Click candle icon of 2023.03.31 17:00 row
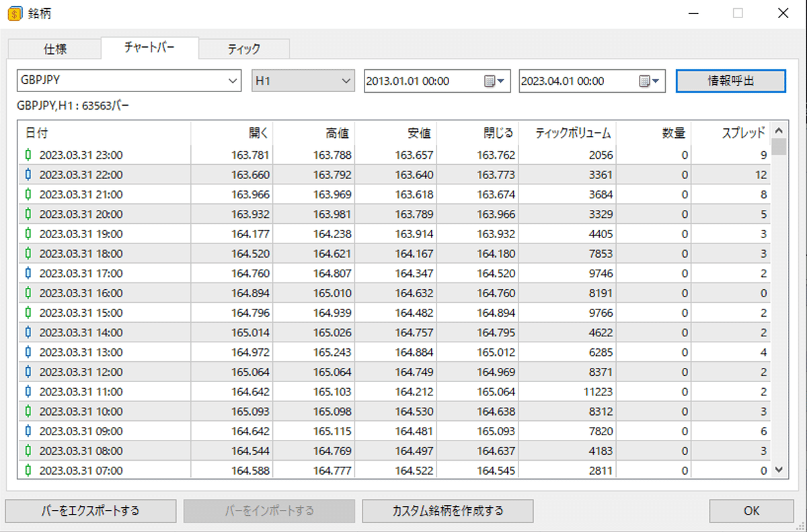The image size is (807, 532). (28, 274)
